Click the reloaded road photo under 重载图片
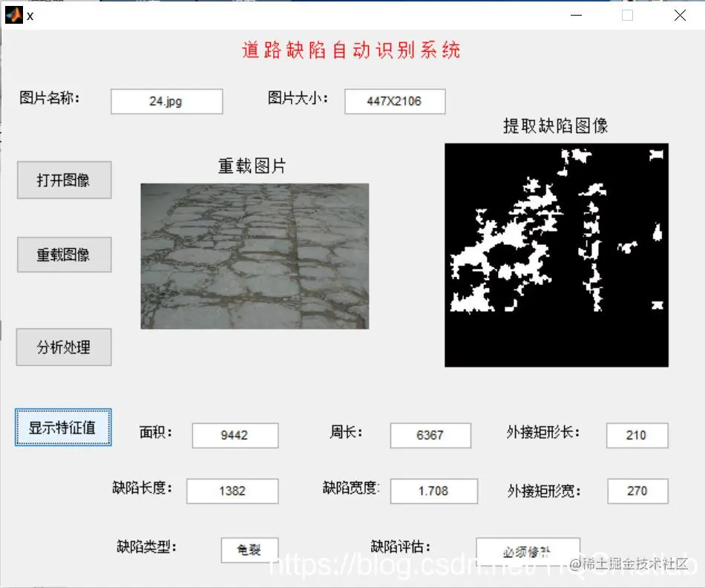The width and height of the screenshot is (705, 588). 255,256
